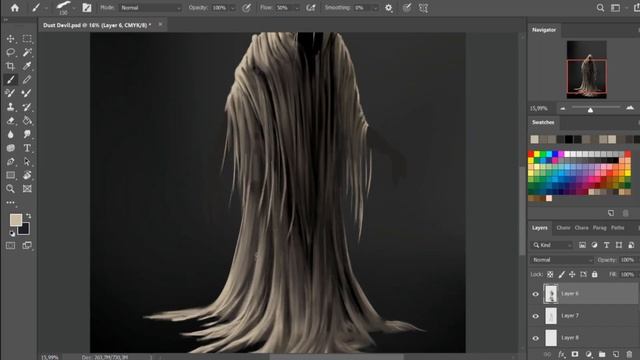Delete layer using trash icon
This screenshot has width=640, height=360.
point(629,354)
